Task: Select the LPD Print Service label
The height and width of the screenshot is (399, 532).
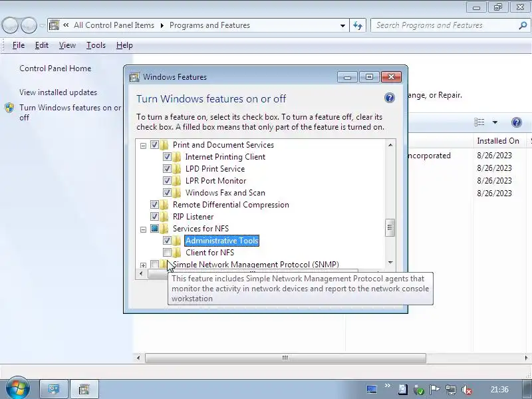Action: tap(215, 169)
